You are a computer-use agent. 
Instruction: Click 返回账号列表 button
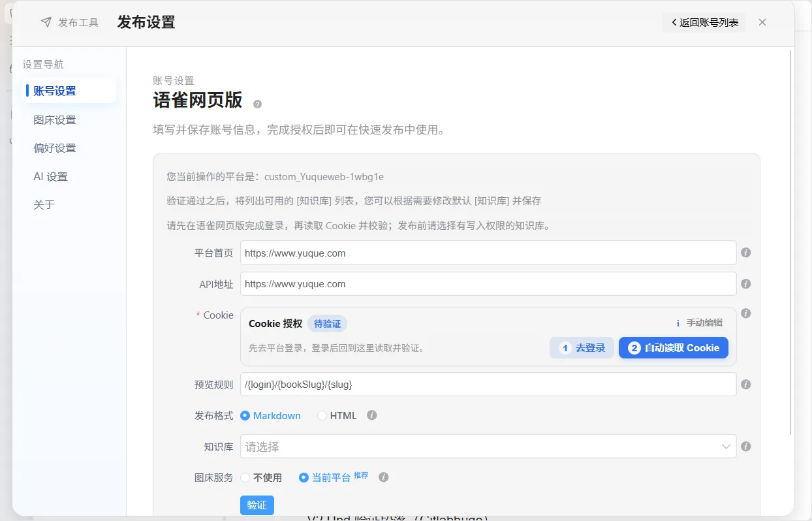[x=704, y=22]
